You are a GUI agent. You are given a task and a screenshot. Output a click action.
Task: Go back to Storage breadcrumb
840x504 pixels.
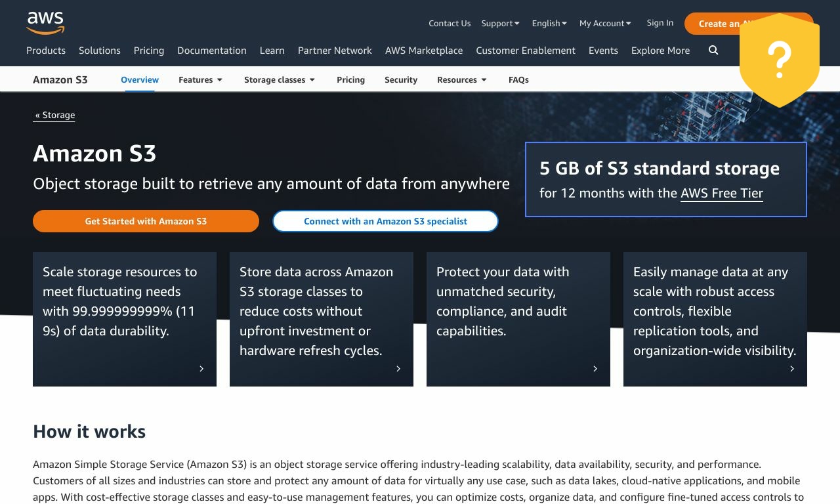[x=55, y=115]
